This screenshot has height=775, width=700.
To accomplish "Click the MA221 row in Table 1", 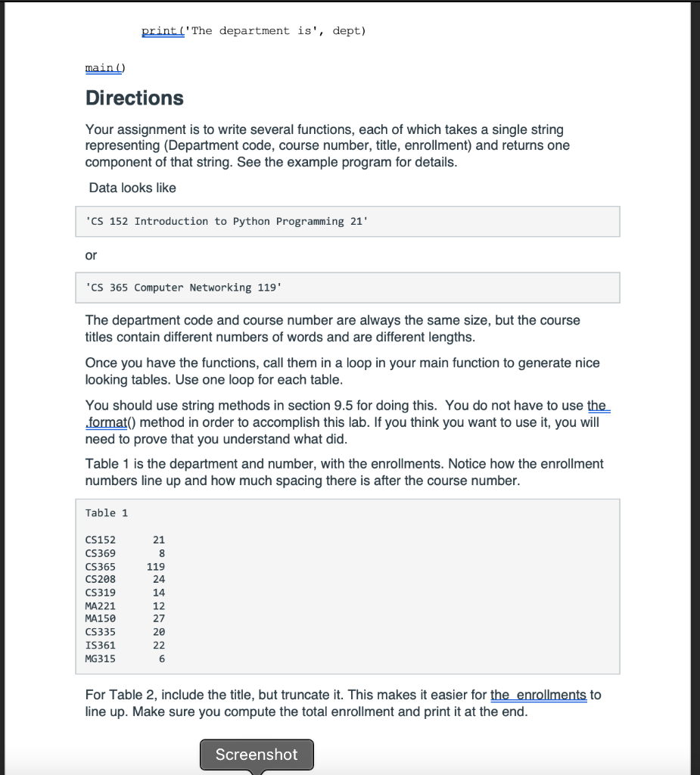I will (125, 605).
